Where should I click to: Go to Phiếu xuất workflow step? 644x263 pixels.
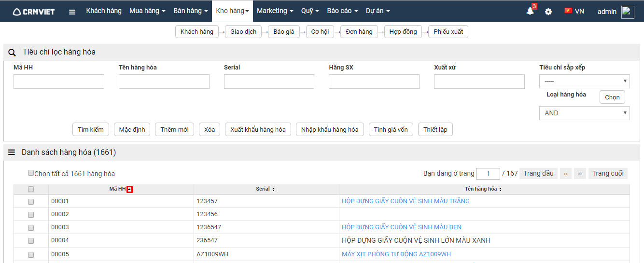(x=448, y=32)
